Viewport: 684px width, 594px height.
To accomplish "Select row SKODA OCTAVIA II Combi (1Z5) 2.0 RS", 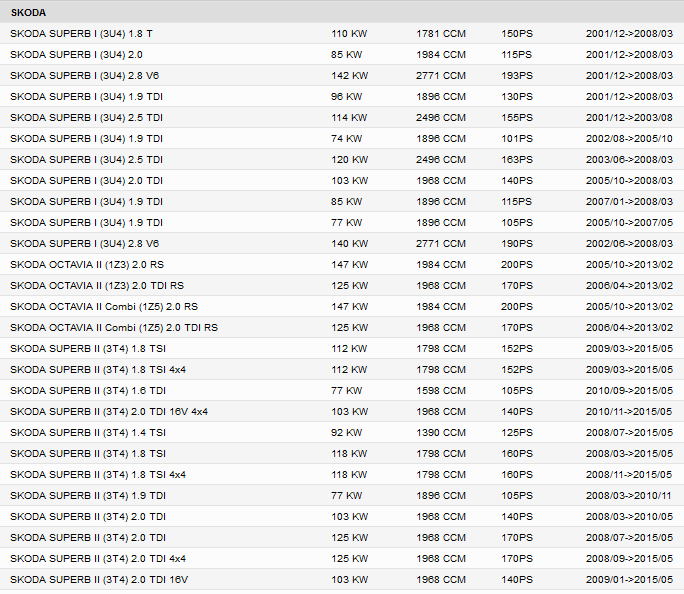I will pyautogui.click(x=342, y=307).
